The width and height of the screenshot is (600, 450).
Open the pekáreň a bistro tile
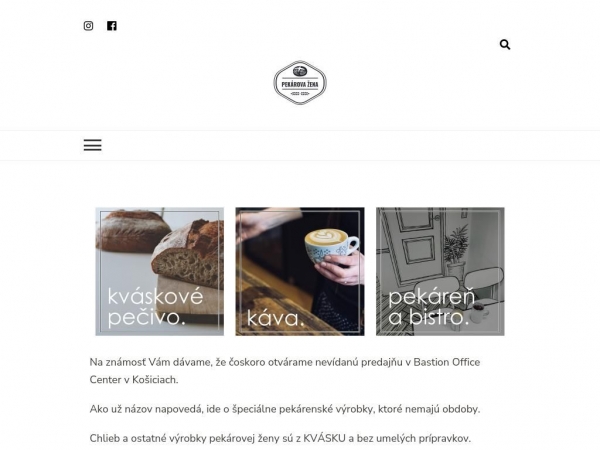click(440, 271)
